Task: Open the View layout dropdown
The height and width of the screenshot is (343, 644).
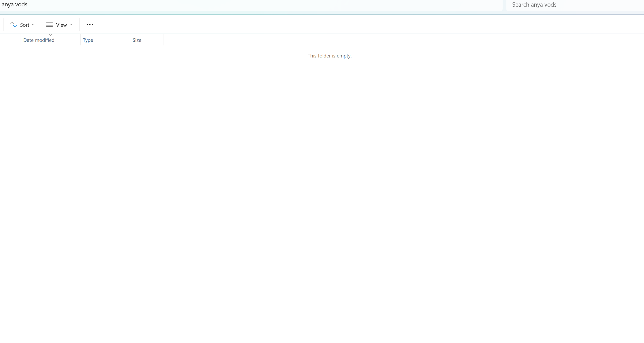Action: point(59,25)
